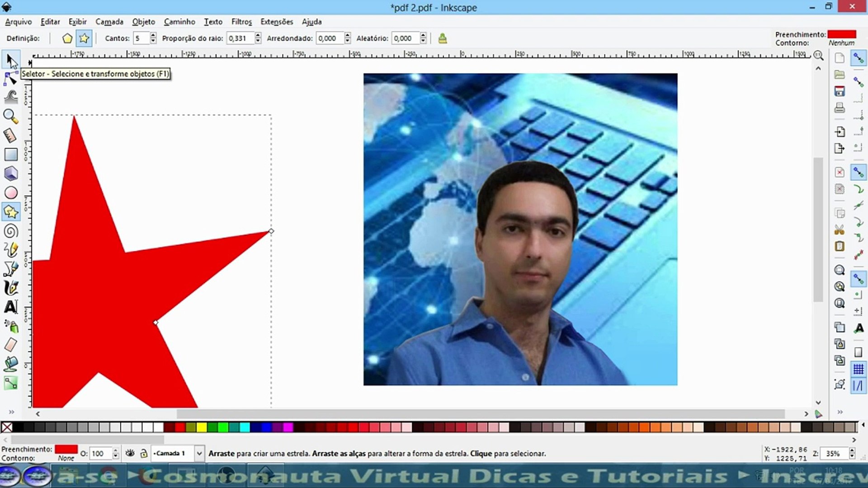
Task: Expand hidden toolbox tools chevron
Action: tap(11, 412)
